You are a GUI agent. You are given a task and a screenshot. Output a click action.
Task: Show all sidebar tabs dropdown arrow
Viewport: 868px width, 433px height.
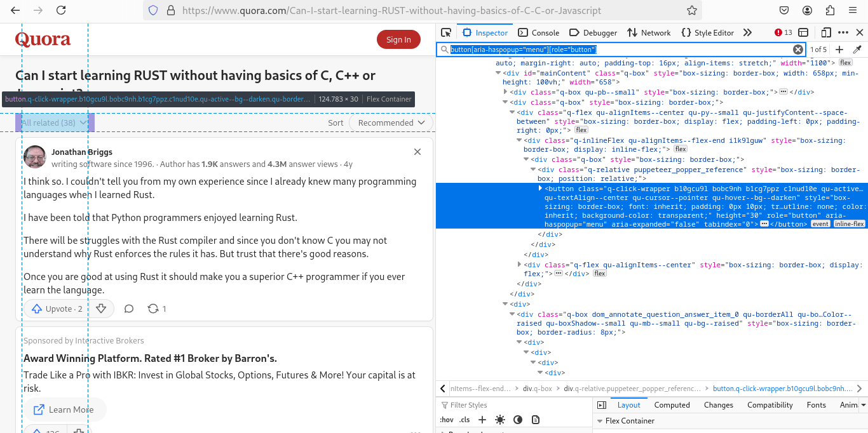(863, 405)
